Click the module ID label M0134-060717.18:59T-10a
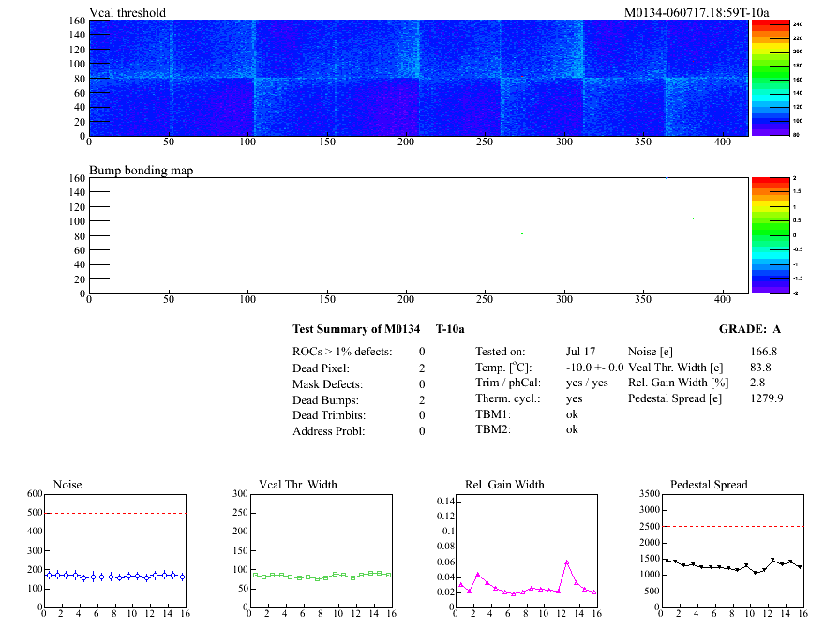This screenshot has height=630, width=840. point(697,13)
